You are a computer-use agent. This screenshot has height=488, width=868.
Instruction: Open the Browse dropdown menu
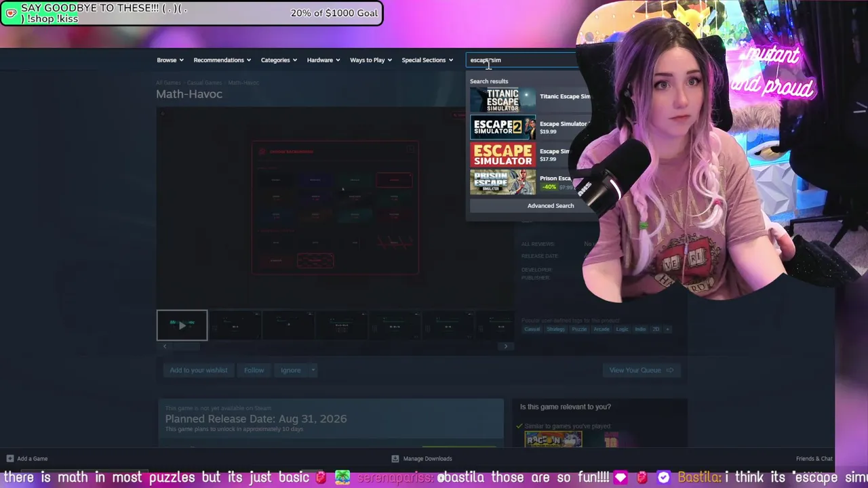tap(170, 60)
